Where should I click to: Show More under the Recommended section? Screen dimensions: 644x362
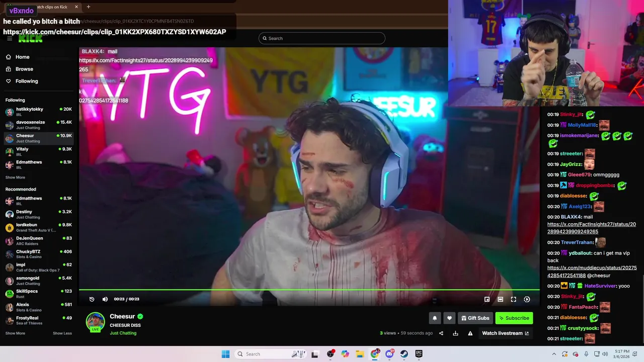(x=15, y=333)
